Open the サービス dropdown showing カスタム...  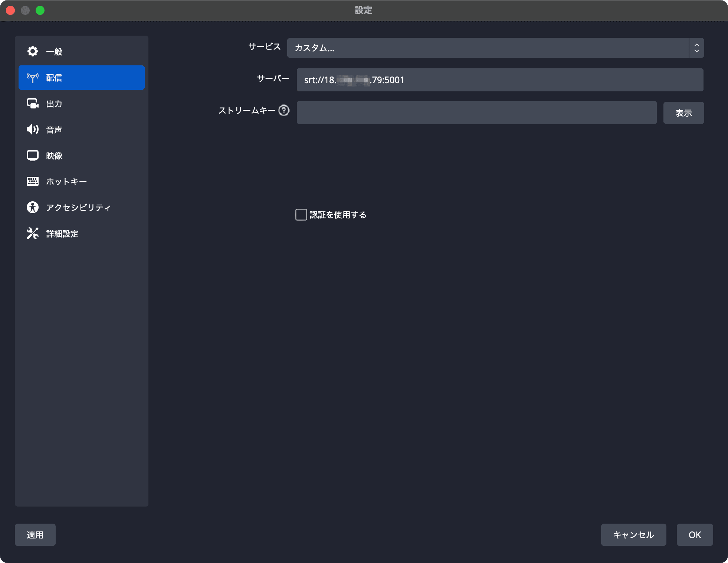[x=495, y=48]
